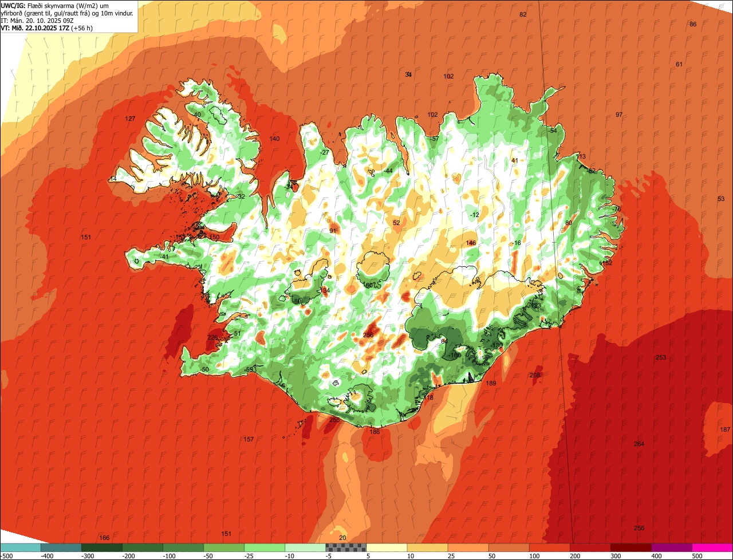Click the value -27 by Skagi peninsula
The image size is (733, 560).
(x=325, y=152)
